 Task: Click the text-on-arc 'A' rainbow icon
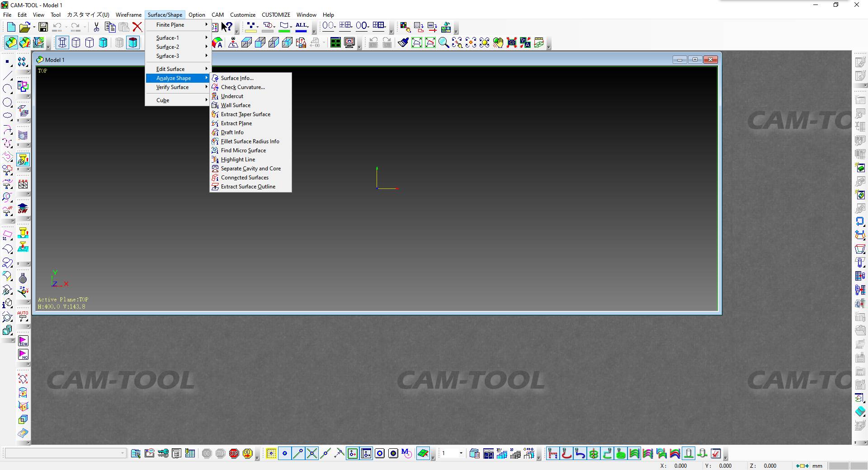217,42
